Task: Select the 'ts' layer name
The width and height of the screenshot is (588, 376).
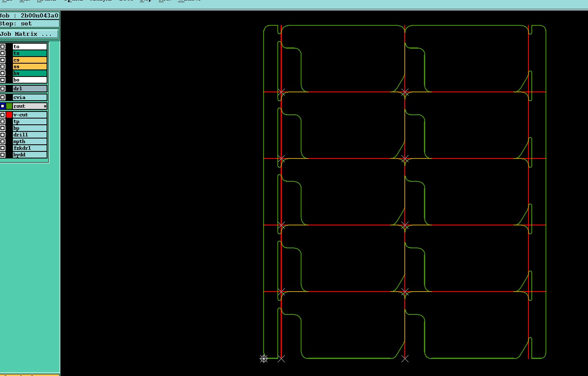Action: 30,53
